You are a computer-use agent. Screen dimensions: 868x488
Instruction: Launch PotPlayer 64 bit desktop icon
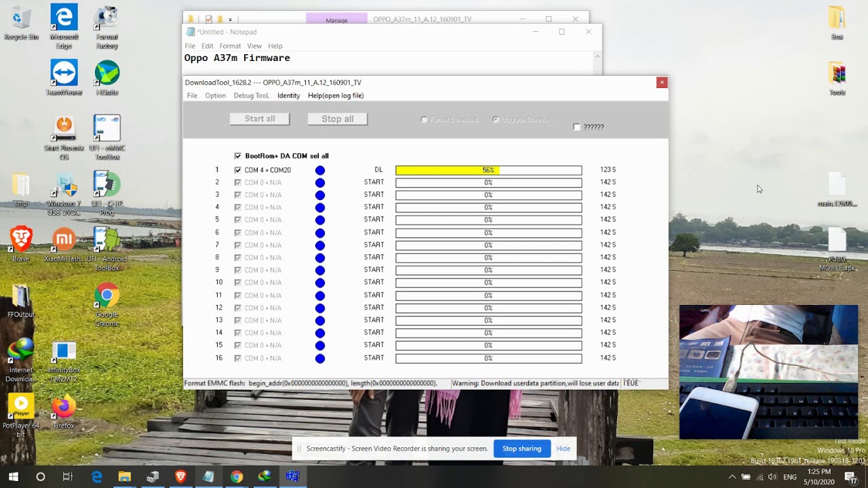pos(21,415)
